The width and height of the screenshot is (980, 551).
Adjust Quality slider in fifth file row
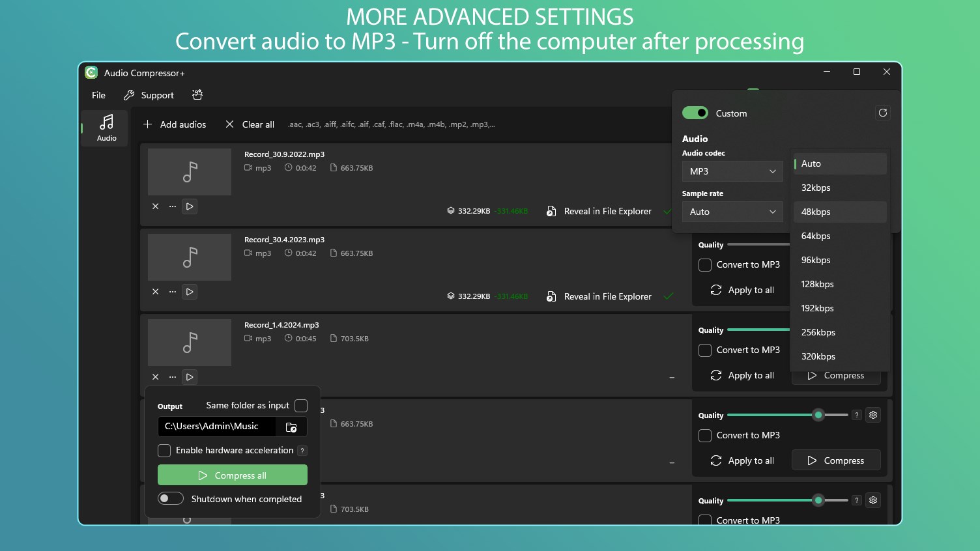[818, 500]
